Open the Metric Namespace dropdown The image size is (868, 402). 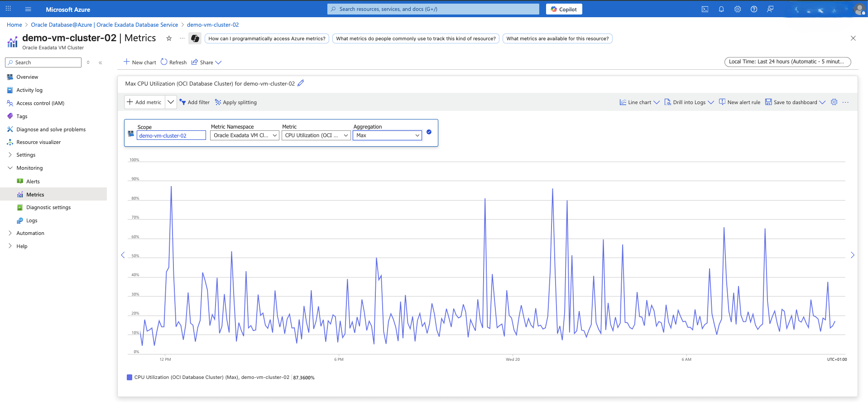(245, 135)
